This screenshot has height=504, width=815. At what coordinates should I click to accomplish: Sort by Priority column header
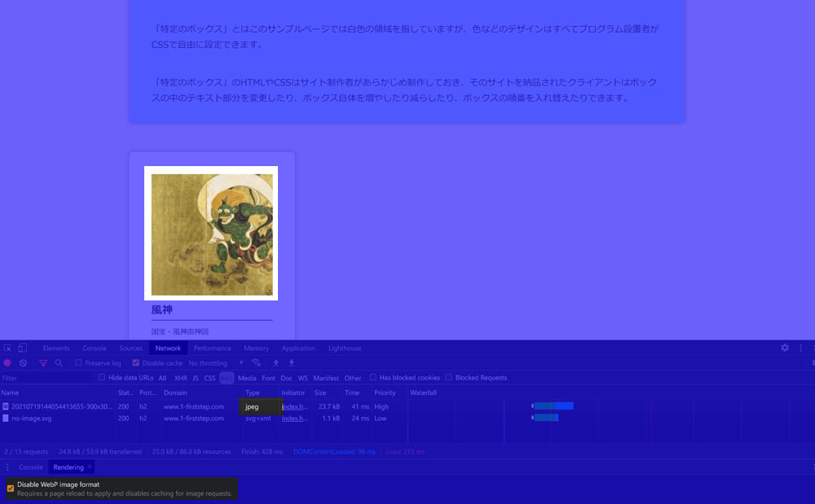coord(390,393)
